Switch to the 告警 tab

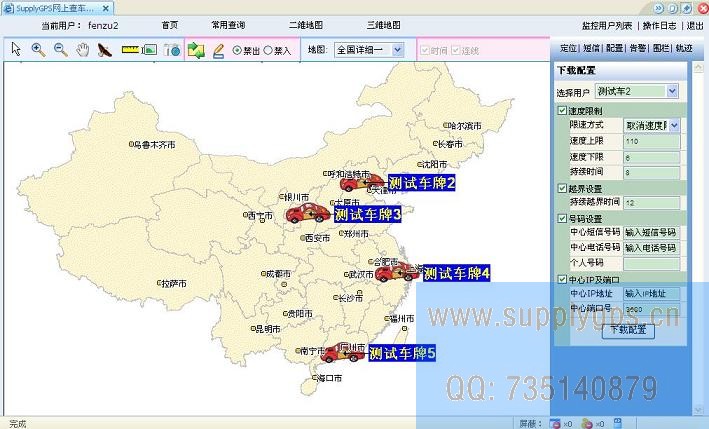click(637, 48)
